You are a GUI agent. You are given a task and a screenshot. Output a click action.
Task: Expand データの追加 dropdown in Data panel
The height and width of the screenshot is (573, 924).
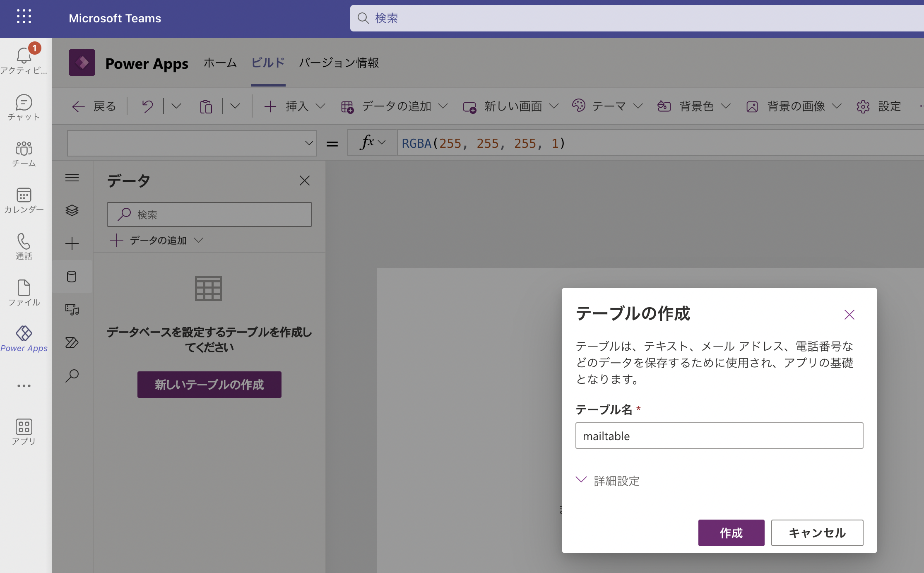pyautogui.click(x=157, y=240)
